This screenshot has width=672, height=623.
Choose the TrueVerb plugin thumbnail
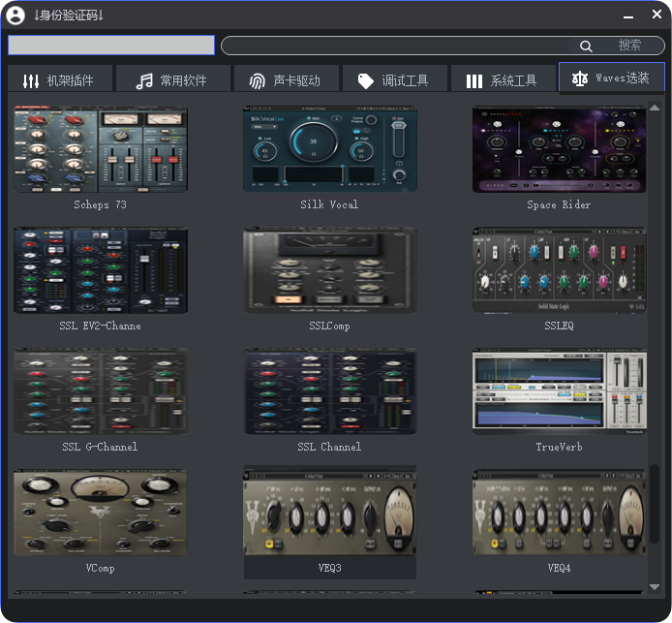[x=560, y=391]
